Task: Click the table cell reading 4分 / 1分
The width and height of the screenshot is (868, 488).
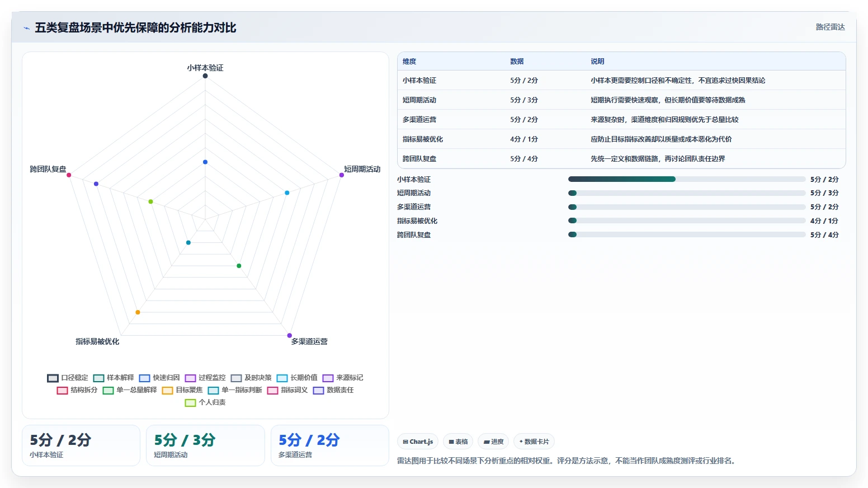Action: coord(524,139)
